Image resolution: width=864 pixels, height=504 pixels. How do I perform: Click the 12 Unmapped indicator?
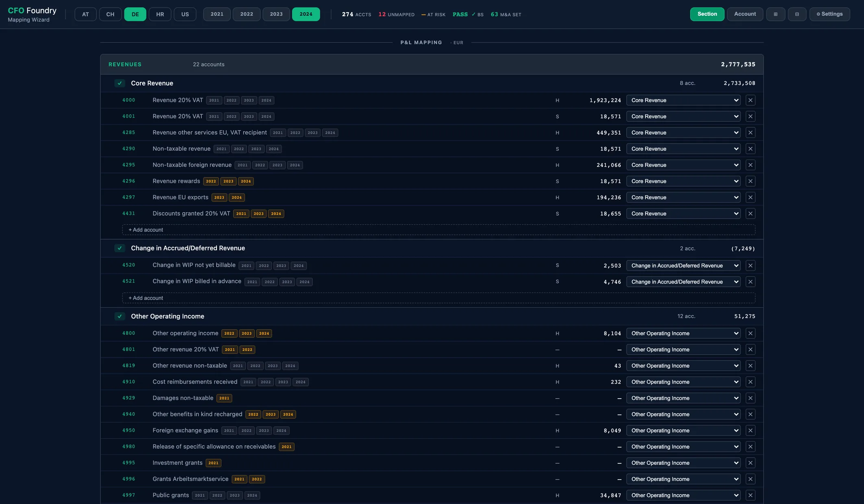click(x=396, y=14)
